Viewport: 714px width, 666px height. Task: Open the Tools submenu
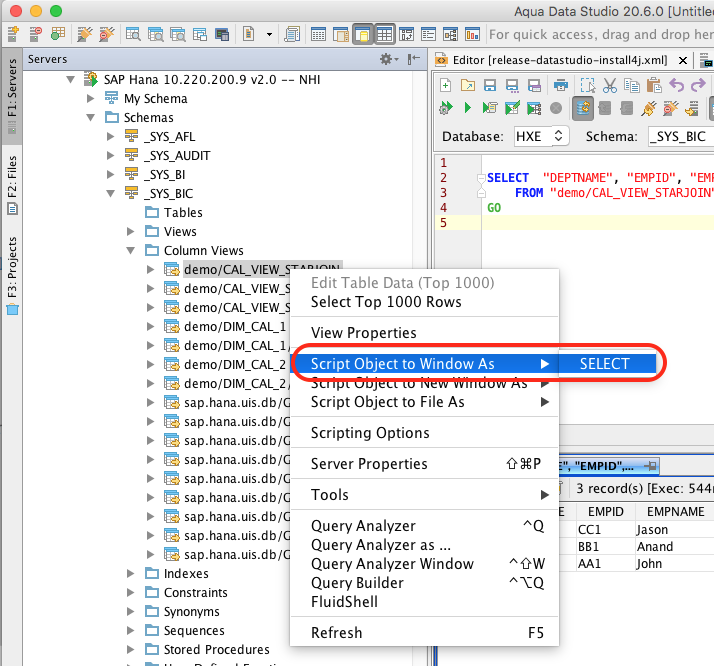(x=424, y=495)
